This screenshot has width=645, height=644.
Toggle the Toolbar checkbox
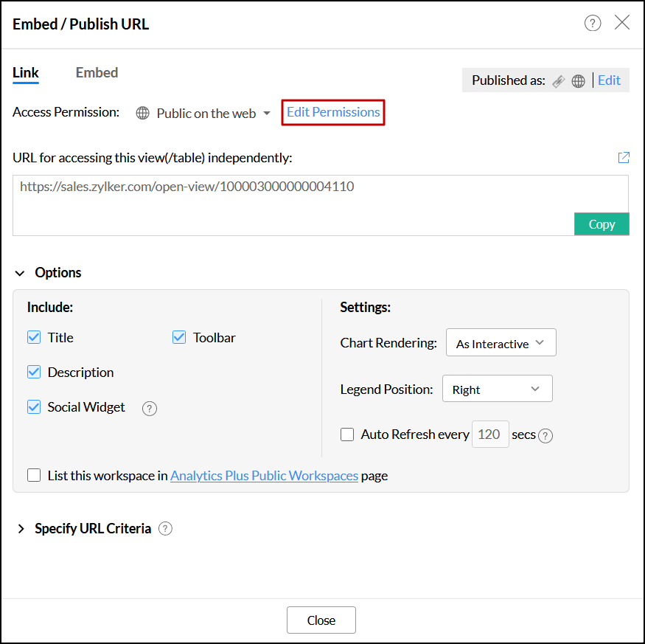click(x=179, y=337)
